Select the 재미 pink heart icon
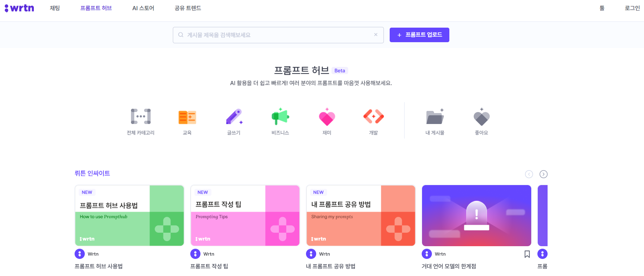 327,117
